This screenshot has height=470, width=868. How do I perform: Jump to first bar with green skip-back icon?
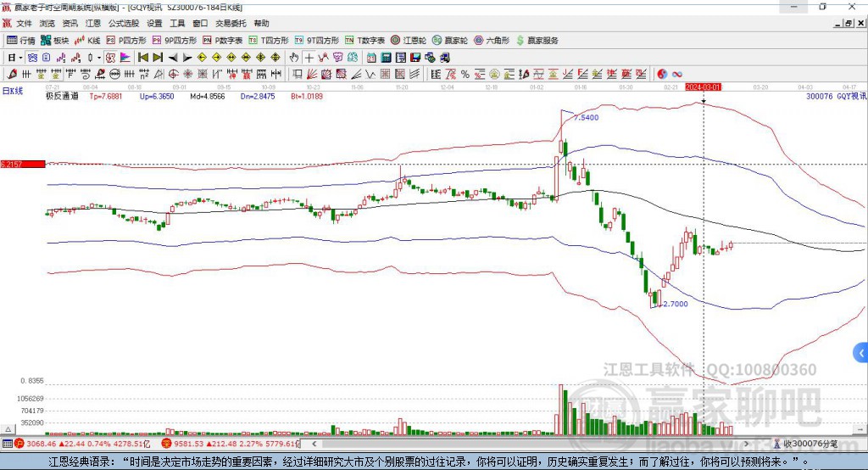(x=142, y=58)
